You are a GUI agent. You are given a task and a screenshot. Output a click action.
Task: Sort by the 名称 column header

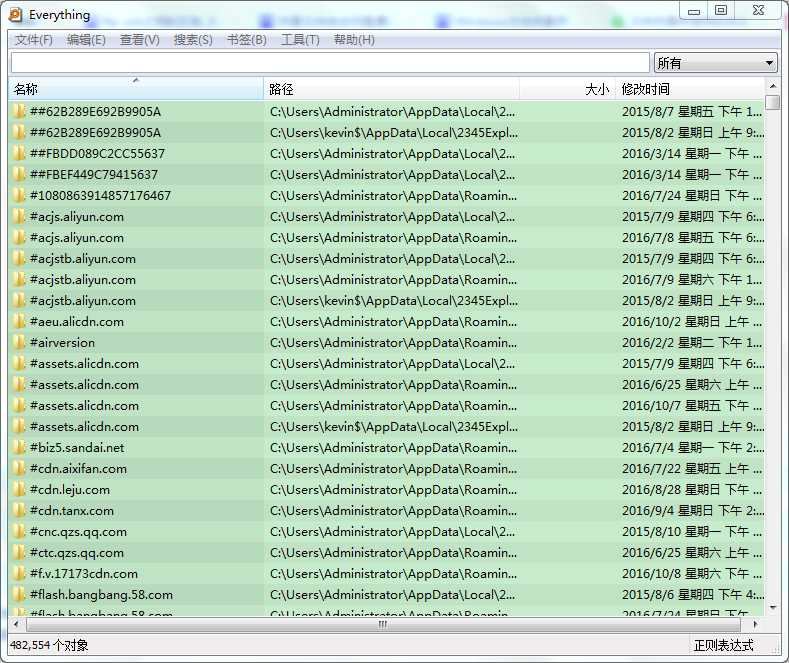(136, 89)
